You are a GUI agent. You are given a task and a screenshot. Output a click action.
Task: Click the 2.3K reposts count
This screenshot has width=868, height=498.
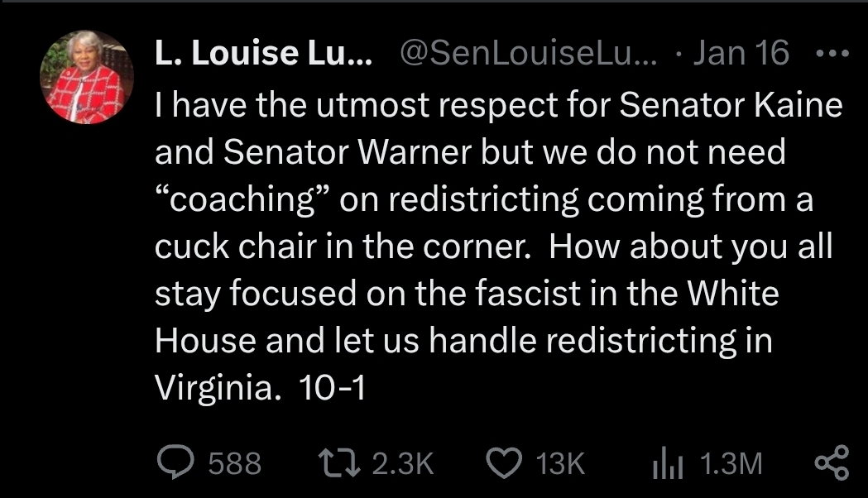click(x=402, y=463)
